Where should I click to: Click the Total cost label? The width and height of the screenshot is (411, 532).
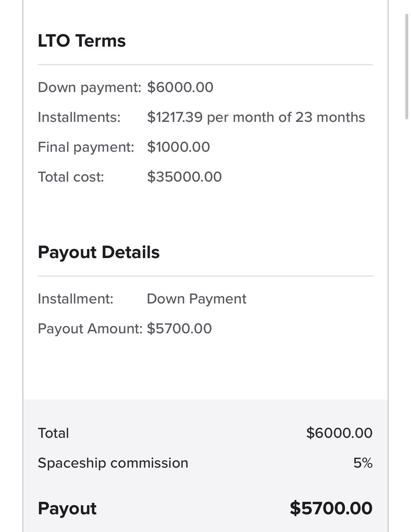(x=71, y=177)
